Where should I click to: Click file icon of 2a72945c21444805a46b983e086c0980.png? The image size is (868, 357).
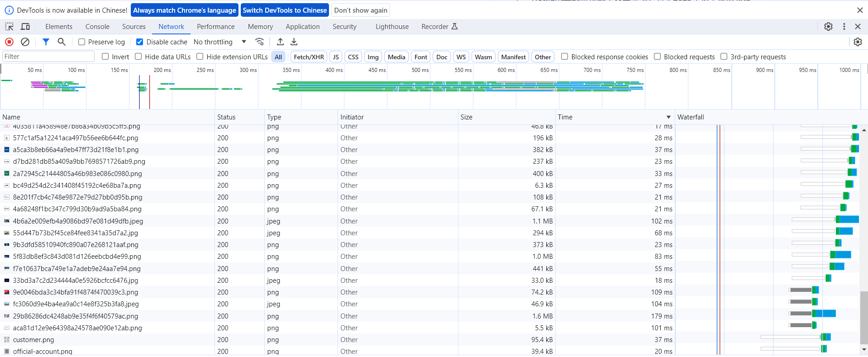pos(7,174)
